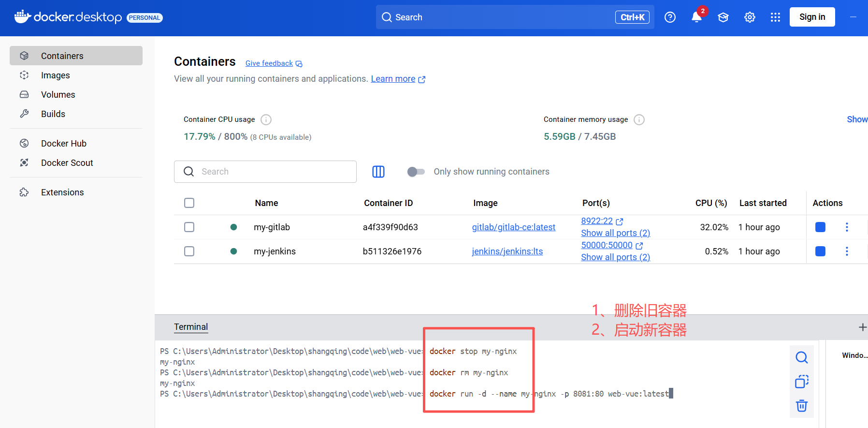Click the terminal copy icon

pos(802,382)
